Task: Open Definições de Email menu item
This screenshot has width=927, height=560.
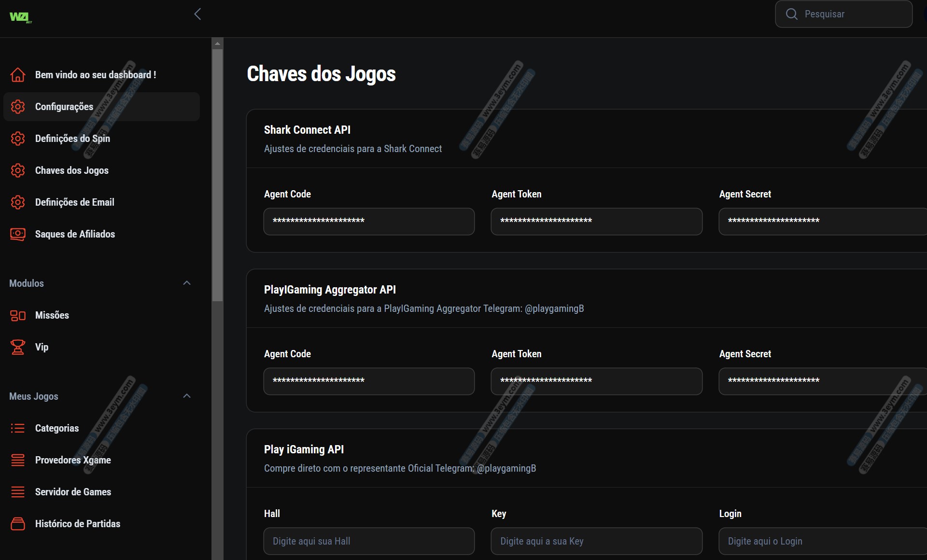Action: tap(74, 202)
